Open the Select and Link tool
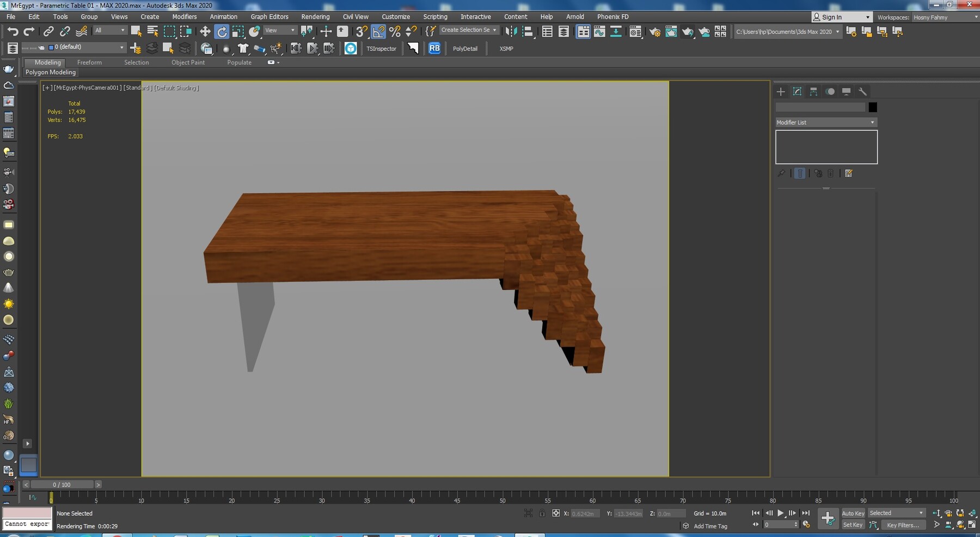 (x=48, y=31)
